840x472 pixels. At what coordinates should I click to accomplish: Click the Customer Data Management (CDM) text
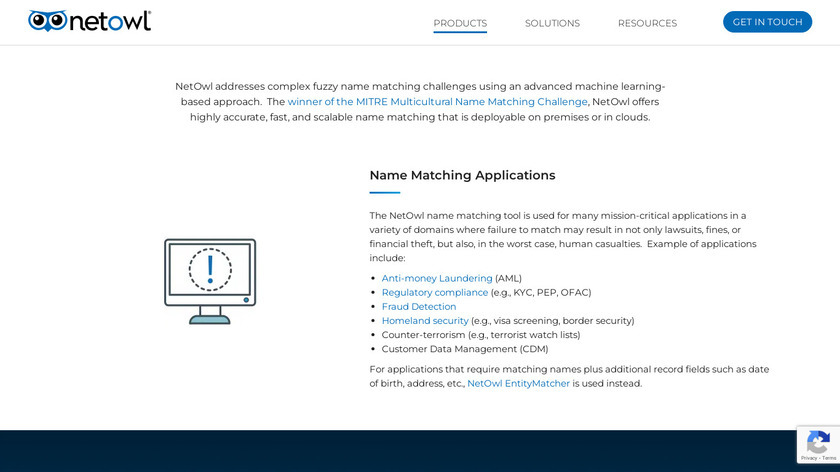pos(464,349)
